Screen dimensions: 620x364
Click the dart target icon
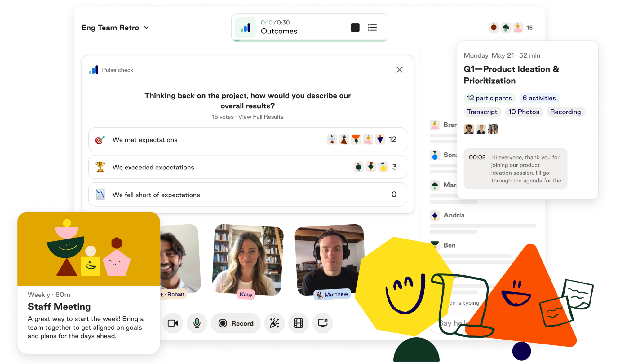coord(100,140)
